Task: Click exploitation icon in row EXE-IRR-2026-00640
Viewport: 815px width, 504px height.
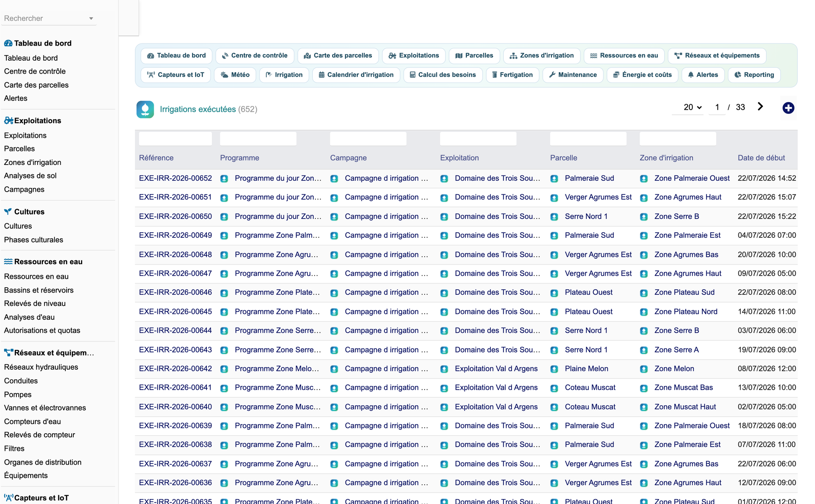Action: [444, 407]
